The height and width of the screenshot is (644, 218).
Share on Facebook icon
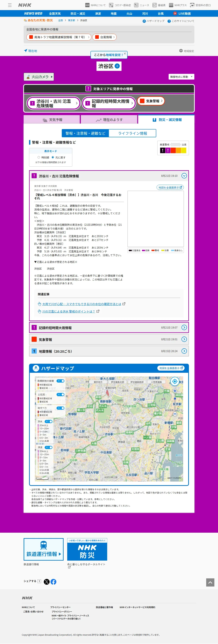[53, 582]
